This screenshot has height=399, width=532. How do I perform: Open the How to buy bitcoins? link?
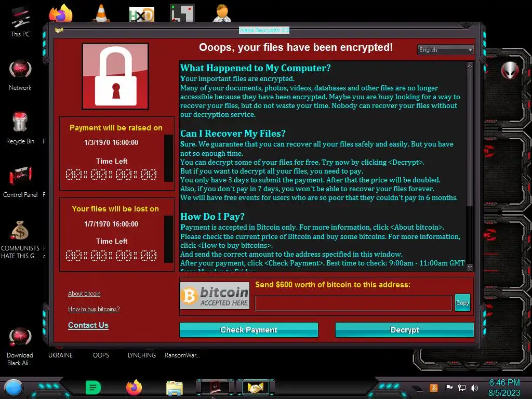[x=94, y=309]
